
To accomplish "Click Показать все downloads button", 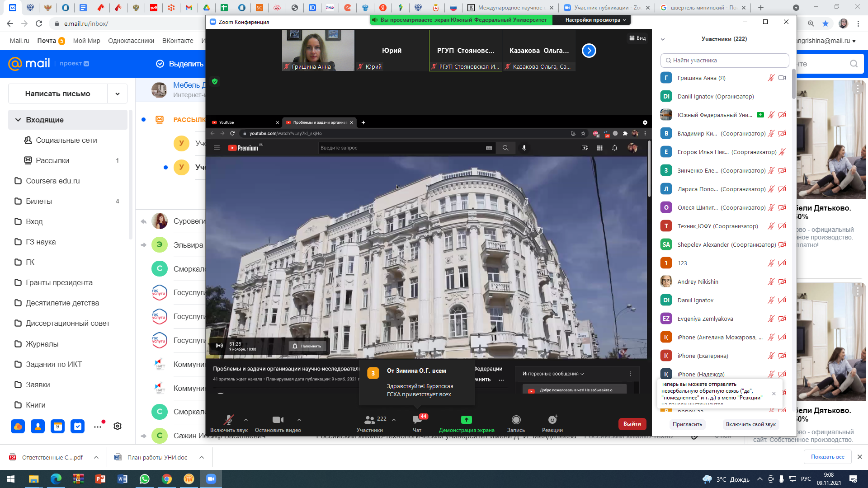I will tap(827, 457).
